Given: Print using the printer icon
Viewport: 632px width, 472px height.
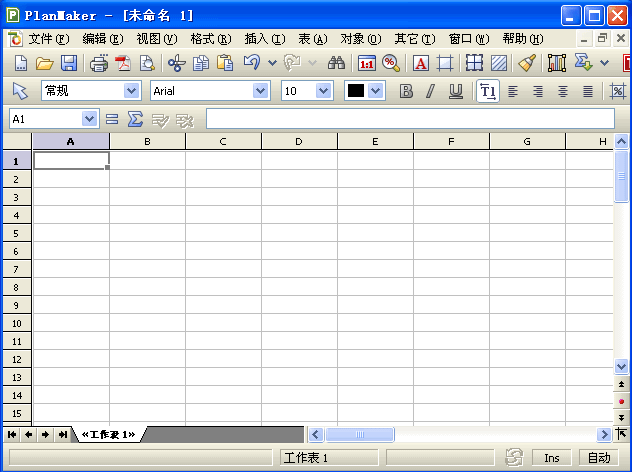Looking at the screenshot, I should point(99,63).
